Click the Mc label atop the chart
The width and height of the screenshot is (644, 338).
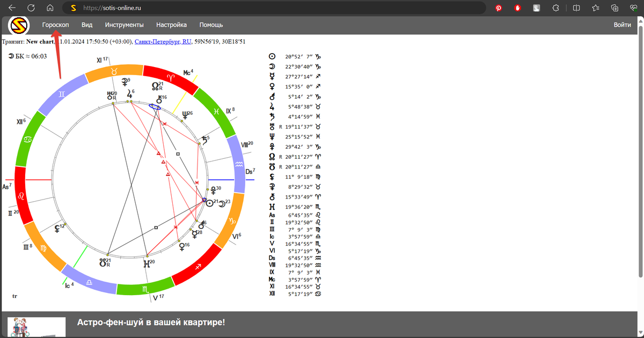point(188,72)
